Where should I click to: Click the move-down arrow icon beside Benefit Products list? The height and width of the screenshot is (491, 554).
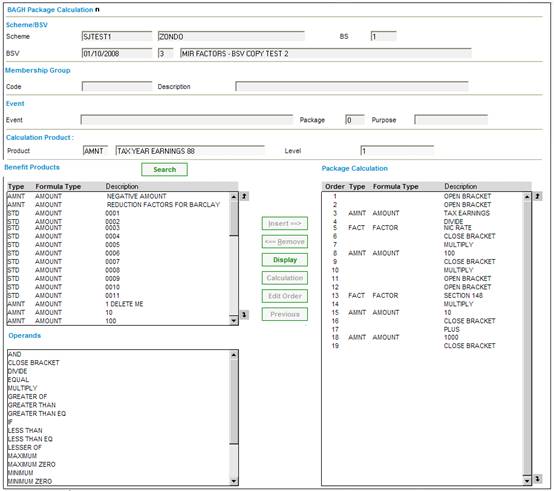click(244, 314)
